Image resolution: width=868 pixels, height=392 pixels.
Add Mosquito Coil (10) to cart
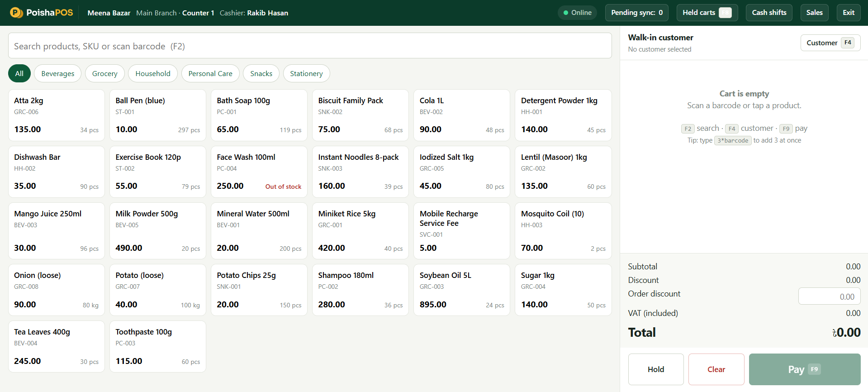(x=563, y=231)
